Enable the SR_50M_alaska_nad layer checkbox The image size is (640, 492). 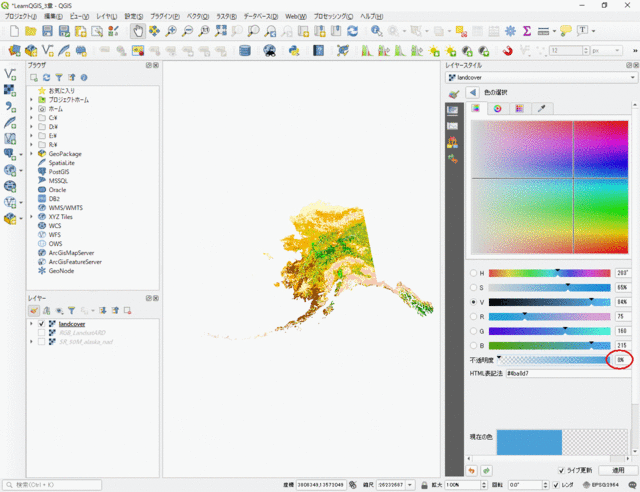[41, 342]
